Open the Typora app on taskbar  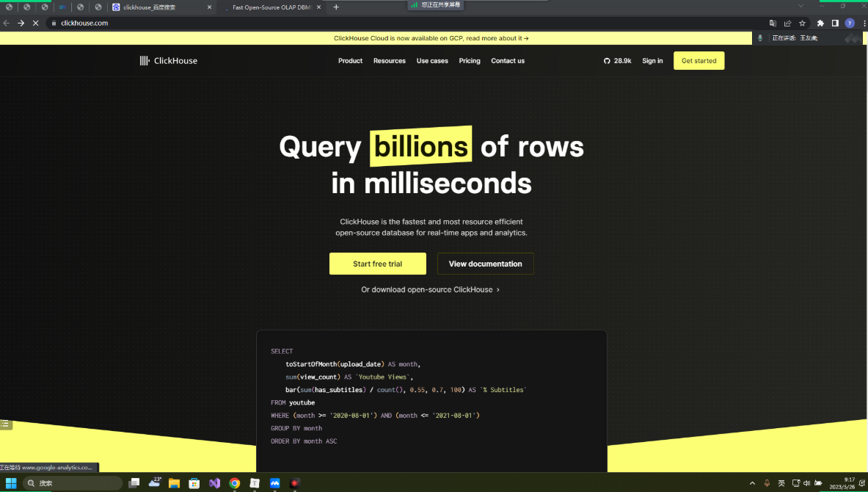pos(255,483)
